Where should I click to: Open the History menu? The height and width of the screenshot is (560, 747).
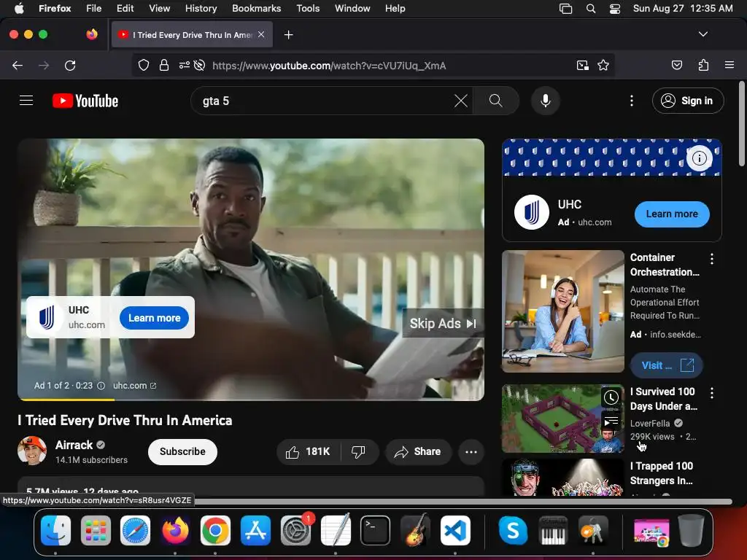click(x=201, y=8)
